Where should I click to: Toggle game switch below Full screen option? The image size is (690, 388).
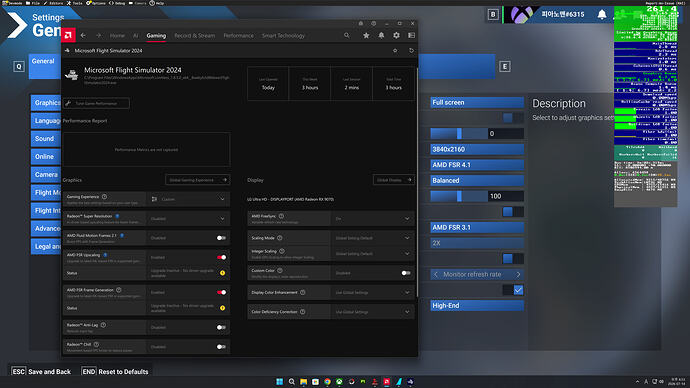[x=513, y=117]
